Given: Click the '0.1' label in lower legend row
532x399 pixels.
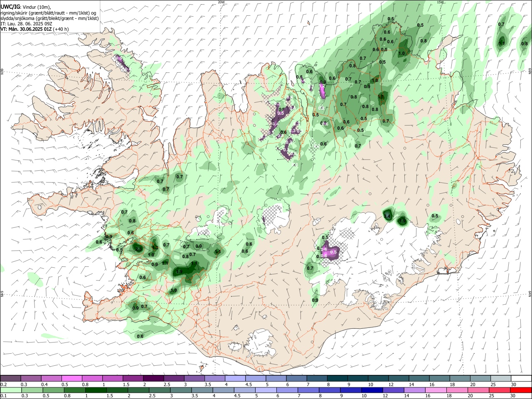Looking at the screenshot, I should 4,396.
